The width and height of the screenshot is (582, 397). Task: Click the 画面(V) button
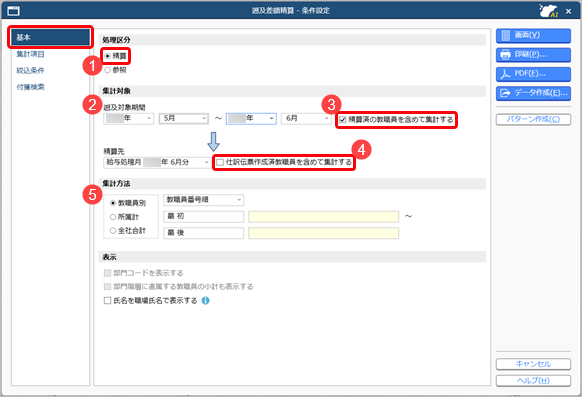[x=533, y=36]
